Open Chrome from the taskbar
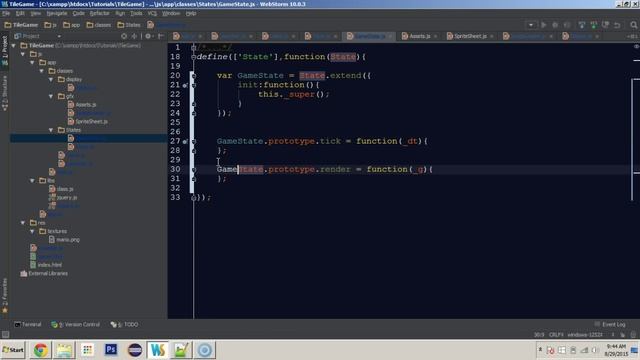 coord(40,350)
